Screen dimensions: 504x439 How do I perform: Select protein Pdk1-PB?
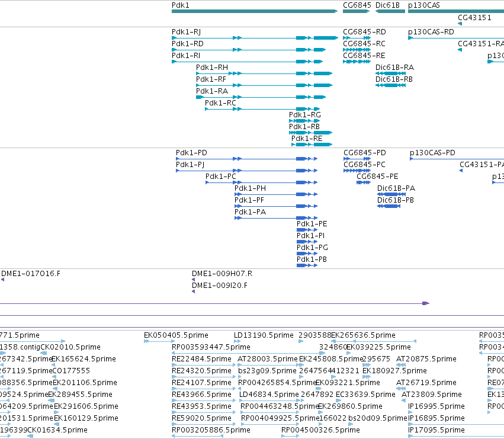point(307,265)
